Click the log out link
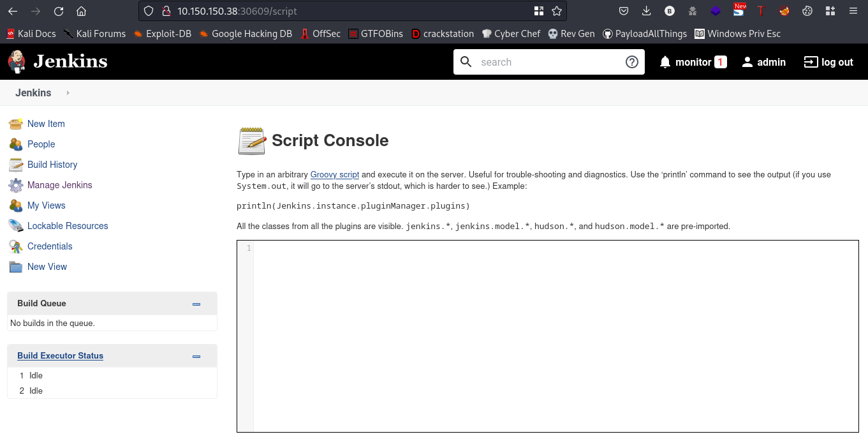 (828, 62)
